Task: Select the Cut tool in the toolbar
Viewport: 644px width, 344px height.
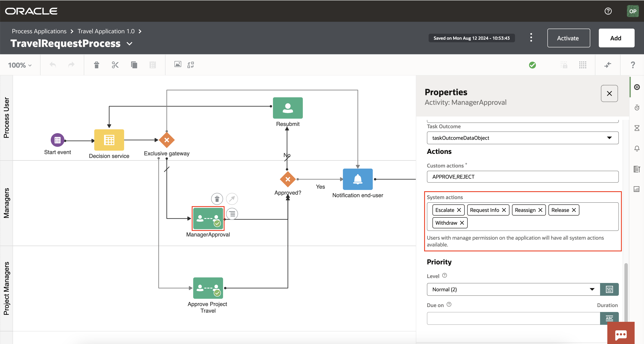Action: [115, 65]
